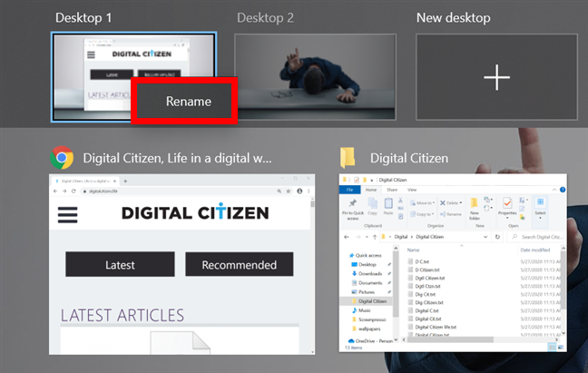Click Pin to Quick access in ribbon
Screen dimensions: 588x373
coord(353,209)
